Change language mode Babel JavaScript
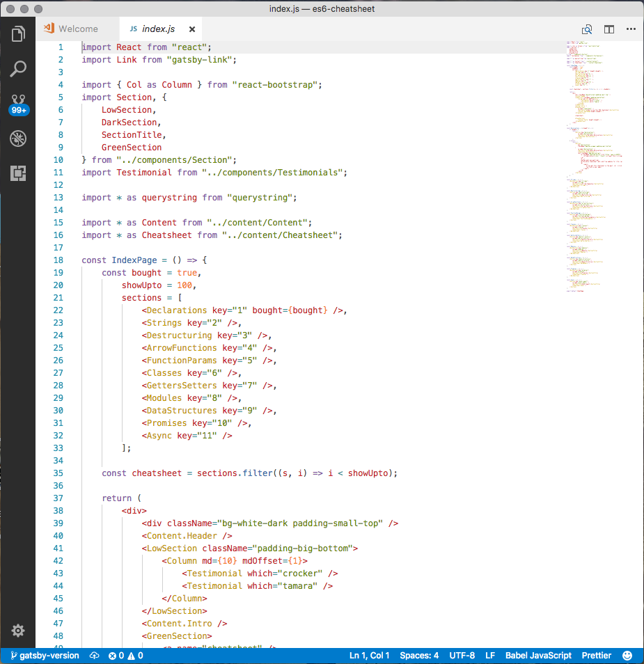Image resolution: width=644 pixels, height=664 pixels. click(x=538, y=656)
